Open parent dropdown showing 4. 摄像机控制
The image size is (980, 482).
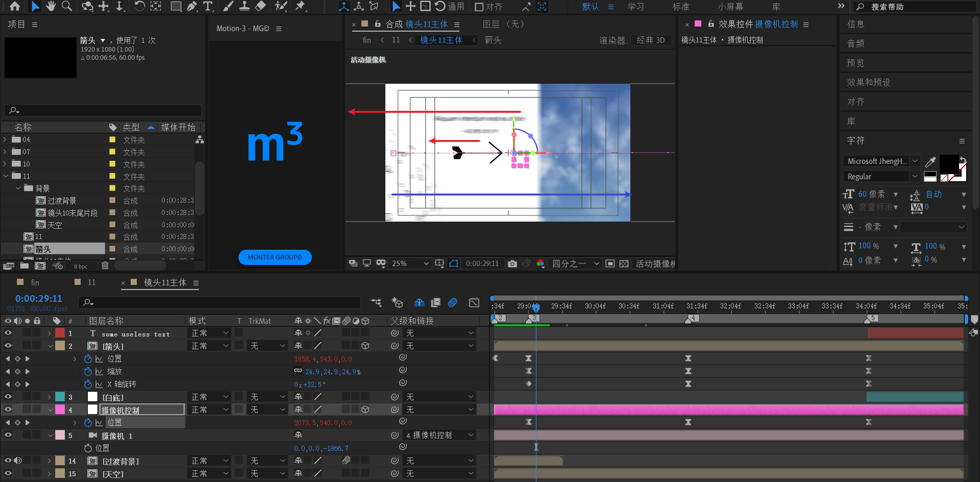click(439, 435)
